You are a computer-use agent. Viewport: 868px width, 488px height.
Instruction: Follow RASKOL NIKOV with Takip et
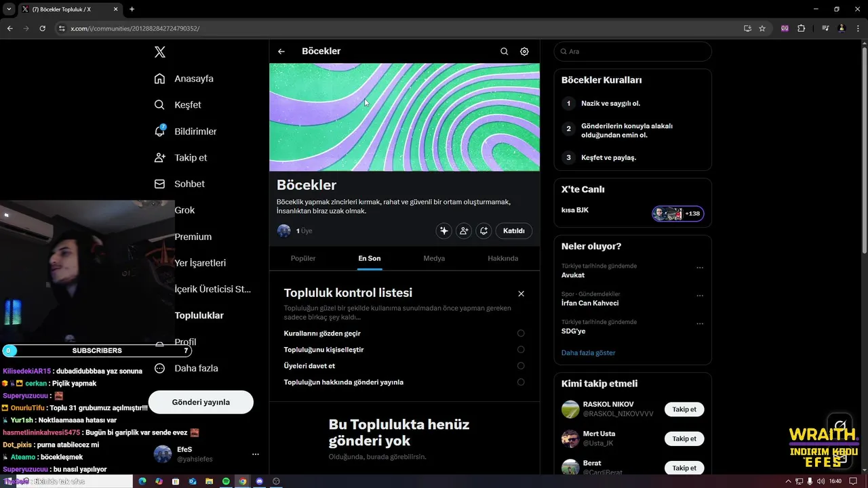pyautogui.click(x=684, y=409)
